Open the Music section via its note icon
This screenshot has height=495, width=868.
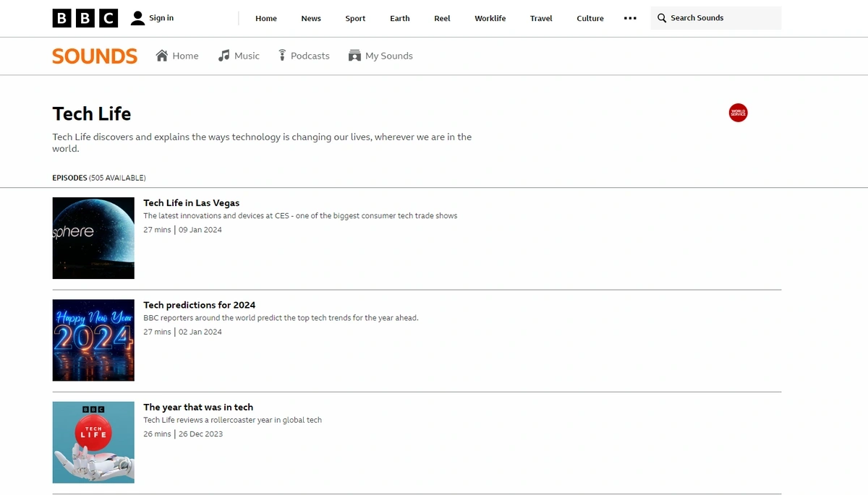tap(224, 55)
